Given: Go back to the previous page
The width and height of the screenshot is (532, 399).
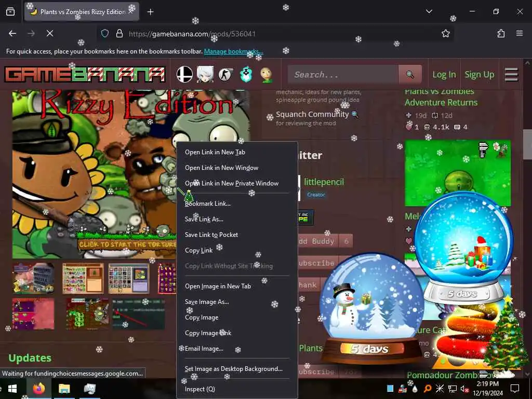Looking at the screenshot, I should [x=12, y=33].
